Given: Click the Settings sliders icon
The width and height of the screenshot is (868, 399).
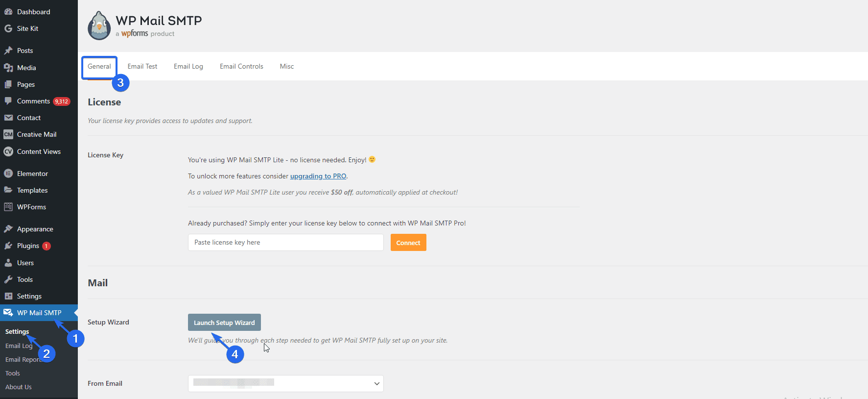Looking at the screenshot, I should tap(8, 296).
